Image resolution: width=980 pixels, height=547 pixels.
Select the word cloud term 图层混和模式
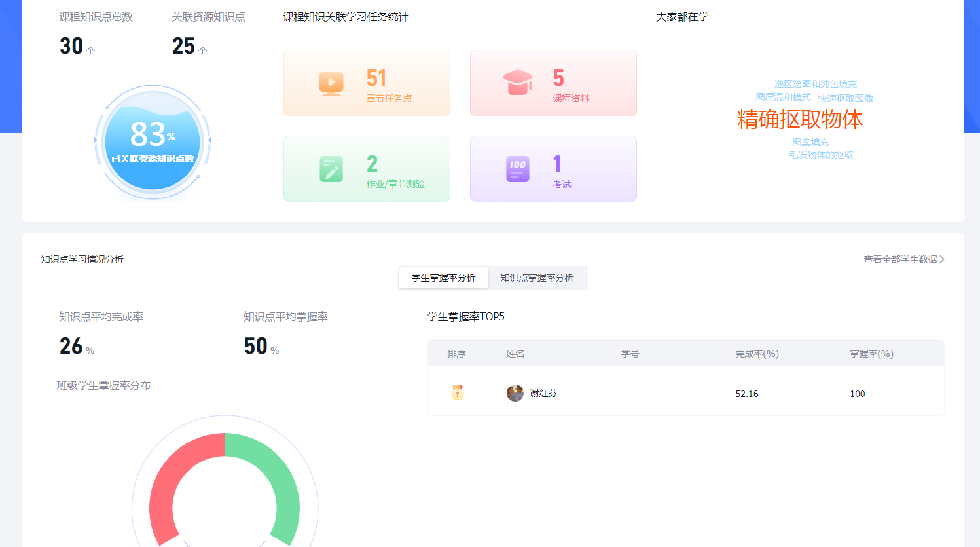(x=783, y=97)
